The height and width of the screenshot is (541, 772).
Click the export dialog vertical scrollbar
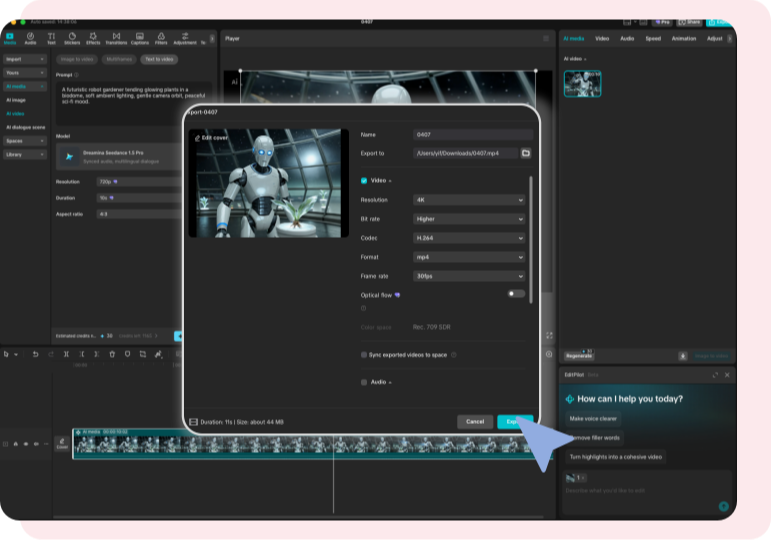[x=531, y=240]
